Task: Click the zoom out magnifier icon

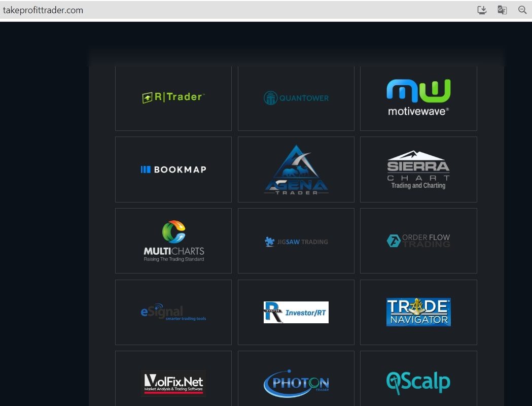Action: [x=522, y=10]
